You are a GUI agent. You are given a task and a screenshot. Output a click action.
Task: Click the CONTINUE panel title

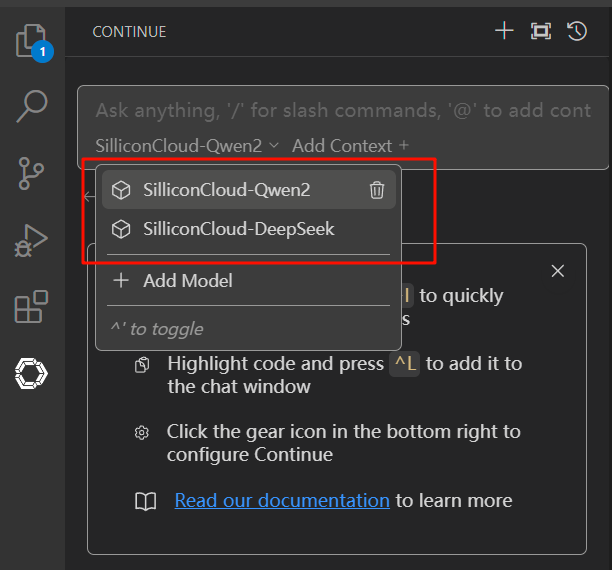(x=129, y=32)
